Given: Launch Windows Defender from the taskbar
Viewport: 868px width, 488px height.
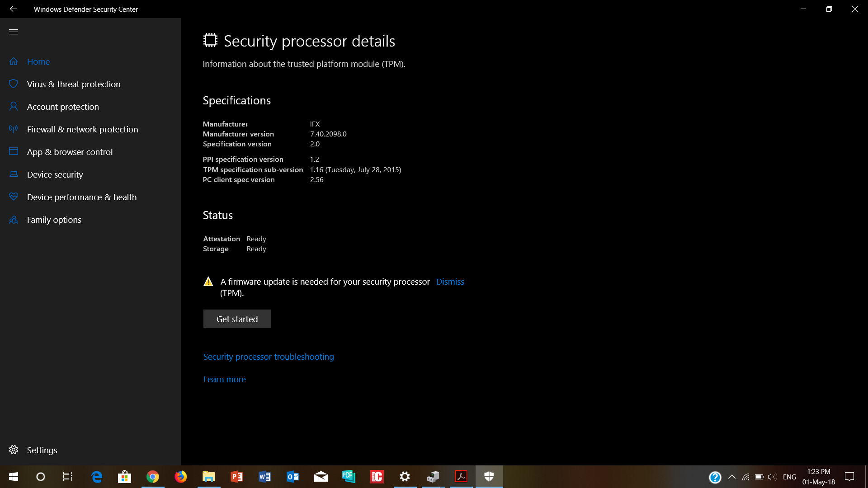Looking at the screenshot, I should [489, 477].
